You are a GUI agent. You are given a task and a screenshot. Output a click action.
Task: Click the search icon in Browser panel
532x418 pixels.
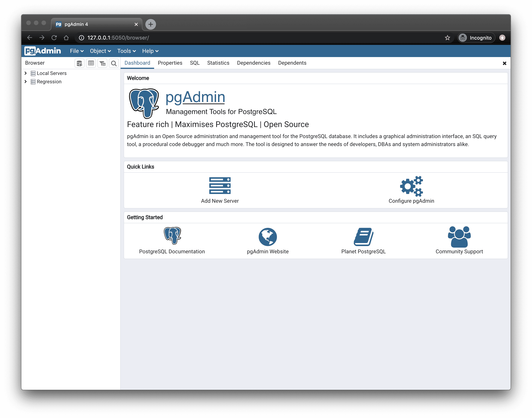114,63
